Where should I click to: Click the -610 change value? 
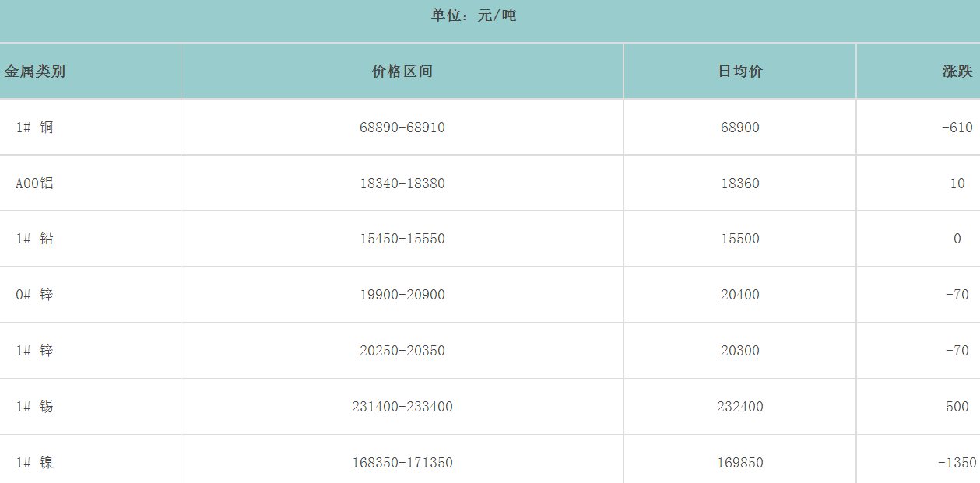pyautogui.click(x=957, y=128)
